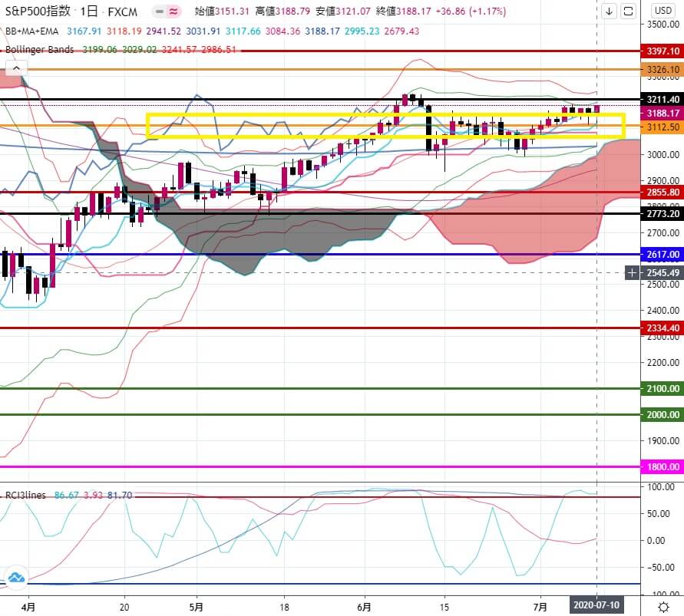Click RCI3lines value 81.70
684x616 pixels.
tap(120, 496)
